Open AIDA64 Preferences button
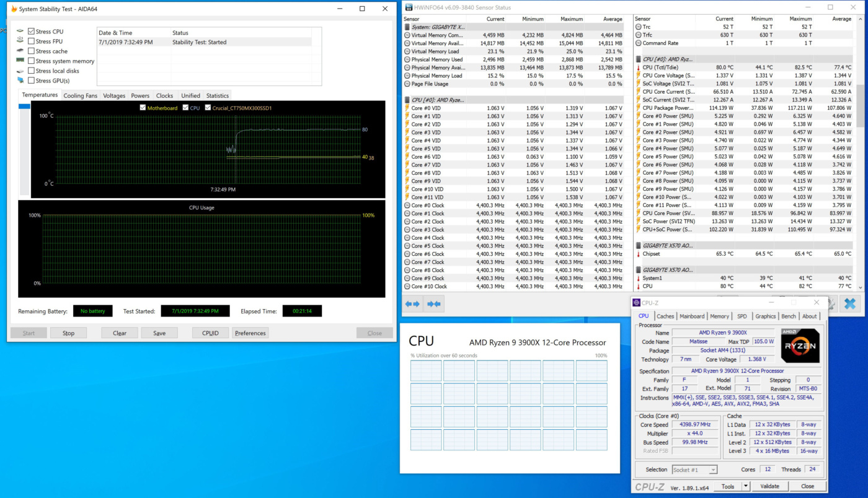The width and height of the screenshot is (868, 498). tap(250, 333)
